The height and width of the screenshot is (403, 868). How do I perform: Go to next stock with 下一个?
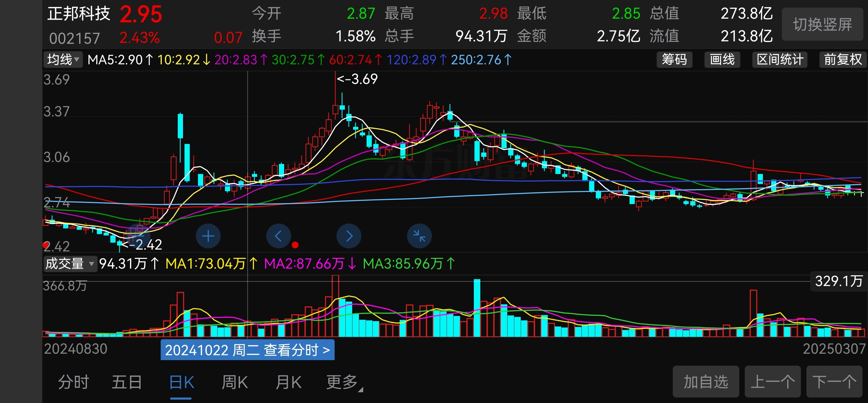point(834,382)
